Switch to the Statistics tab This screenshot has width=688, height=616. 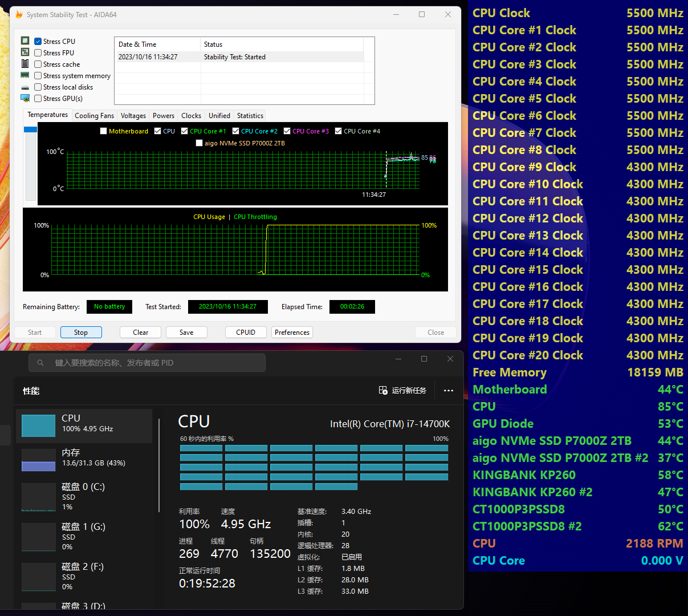coord(250,115)
